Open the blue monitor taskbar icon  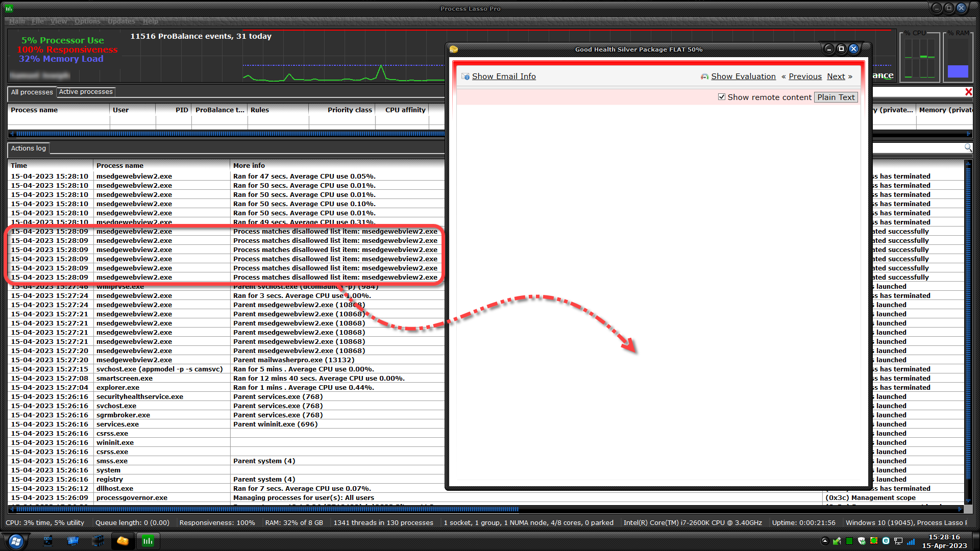click(x=72, y=541)
